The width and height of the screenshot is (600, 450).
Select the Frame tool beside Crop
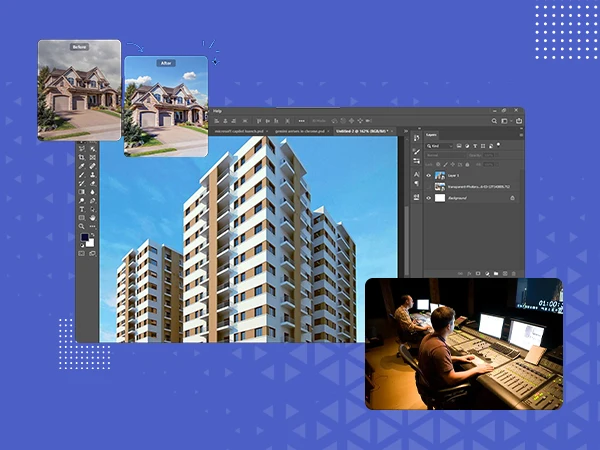click(93, 157)
